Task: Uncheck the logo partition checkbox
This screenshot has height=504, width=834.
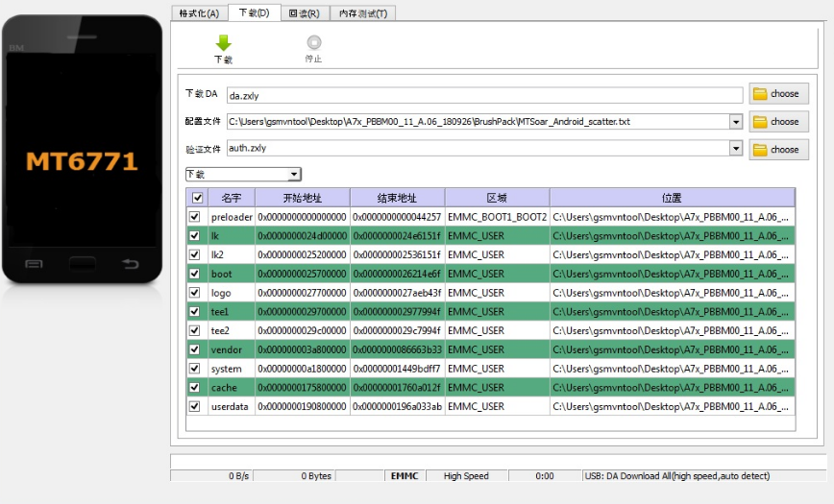Action: pos(195,293)
